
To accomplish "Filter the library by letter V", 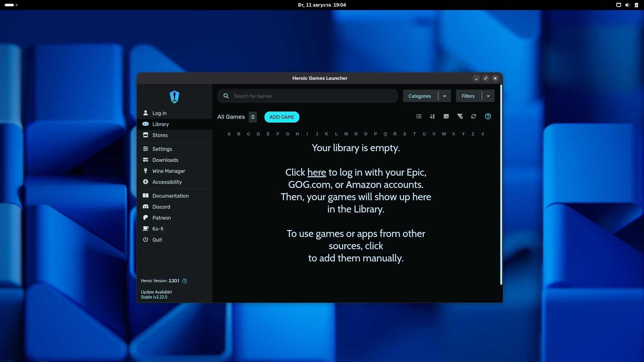I will pyautogui.click(x=434, y=134).
